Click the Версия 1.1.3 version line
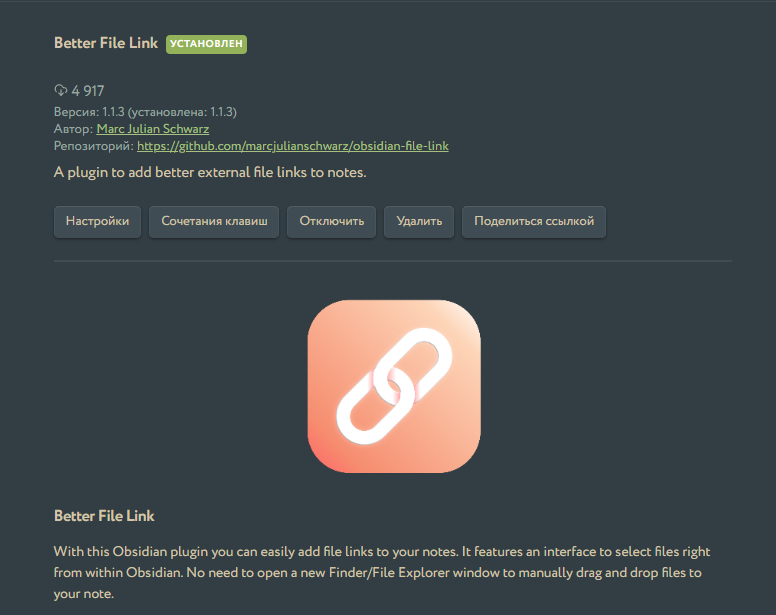 tap(145, 112)
